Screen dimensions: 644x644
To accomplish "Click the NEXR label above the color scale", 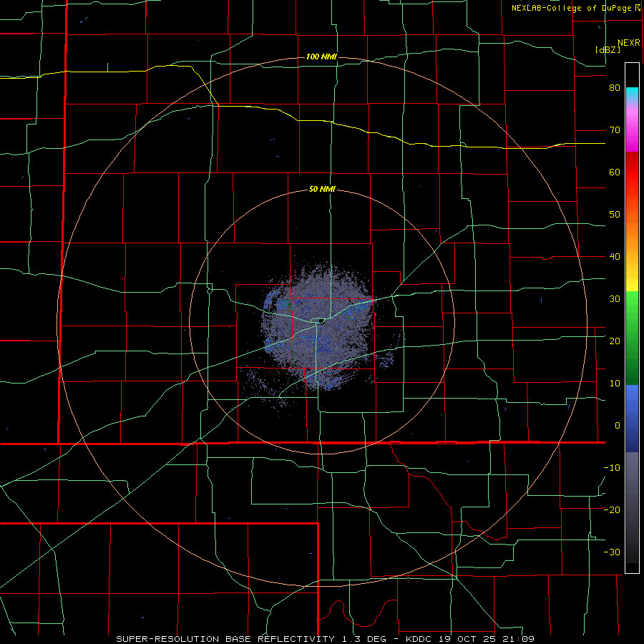I will 629,43.
